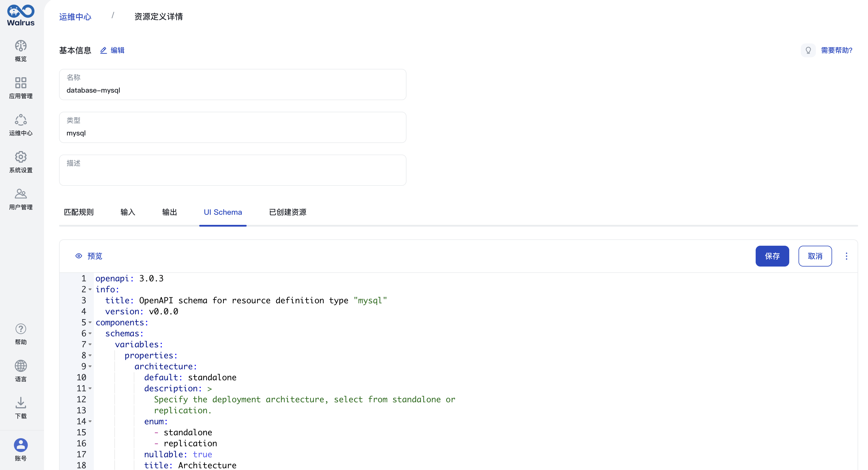Click the 'version: v0.0.0' line
Image resolution: width=868 pixels, height=470 pixels.
coord(142,312)
